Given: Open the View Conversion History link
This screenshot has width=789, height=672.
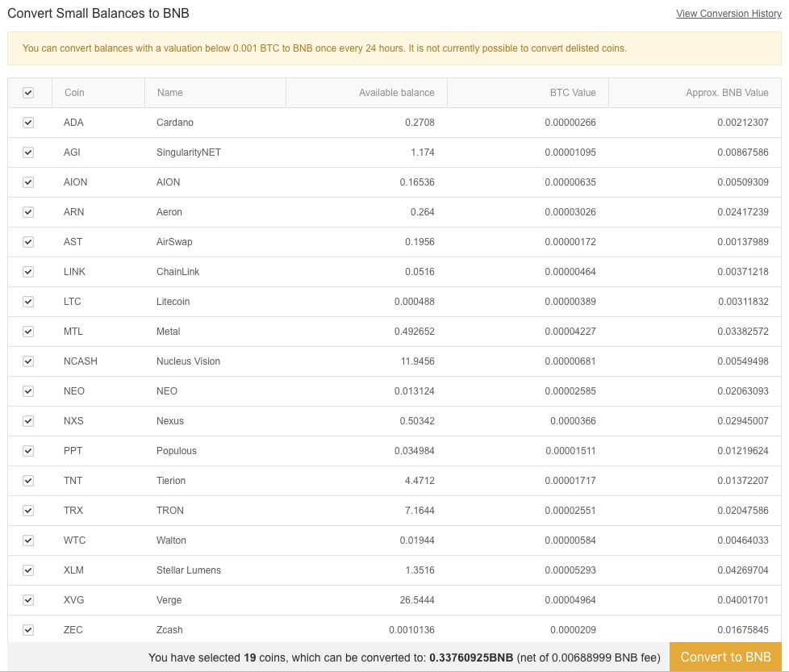Looking at the screenshot, I should [x=728, y=14].
